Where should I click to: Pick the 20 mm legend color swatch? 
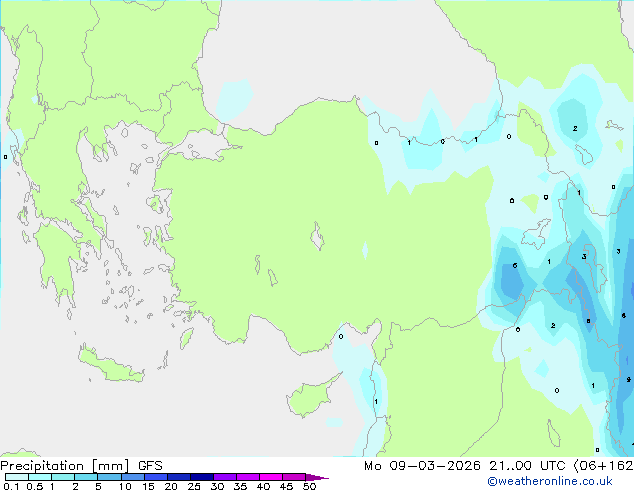(179, 477)
